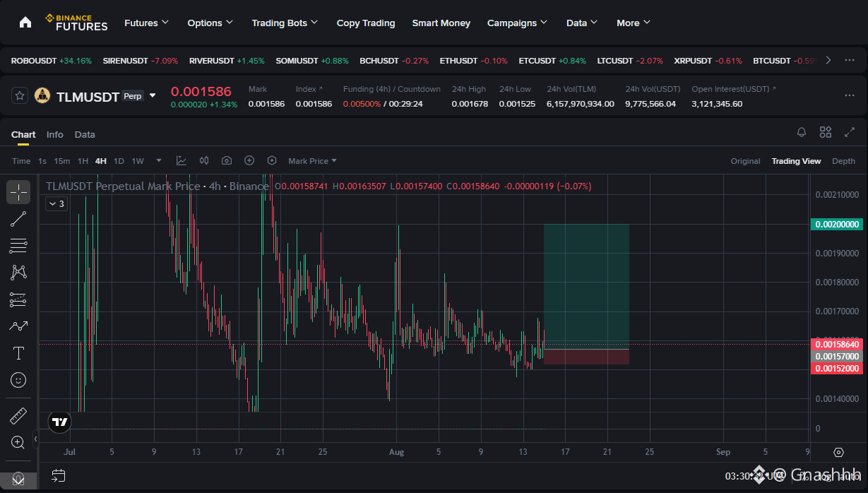
Task: Select the XABCD pattern tool
Action: 18,272
